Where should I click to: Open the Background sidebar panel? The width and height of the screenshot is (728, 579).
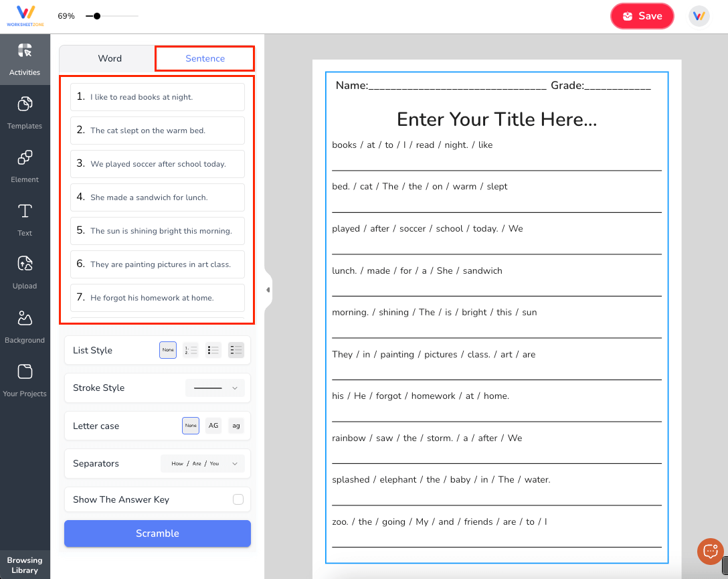tap(25, 327)
